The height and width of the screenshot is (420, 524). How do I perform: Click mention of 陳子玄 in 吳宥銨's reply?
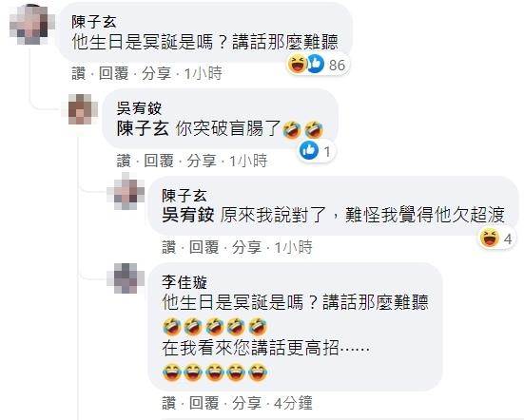point(143,128)
